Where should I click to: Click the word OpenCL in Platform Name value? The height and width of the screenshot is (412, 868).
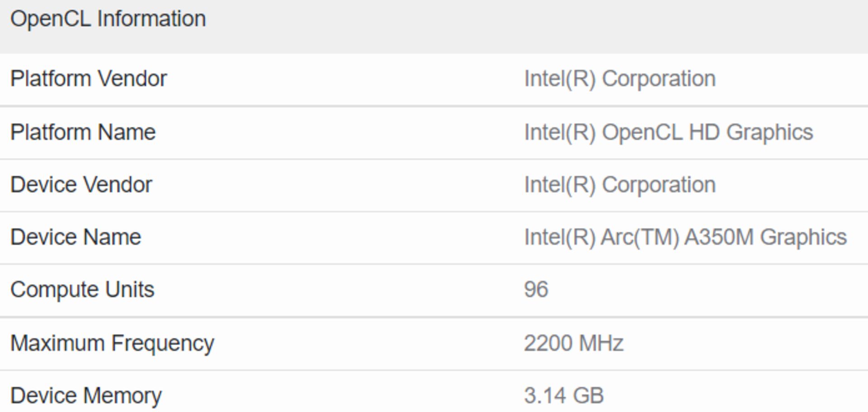[642, 132]
